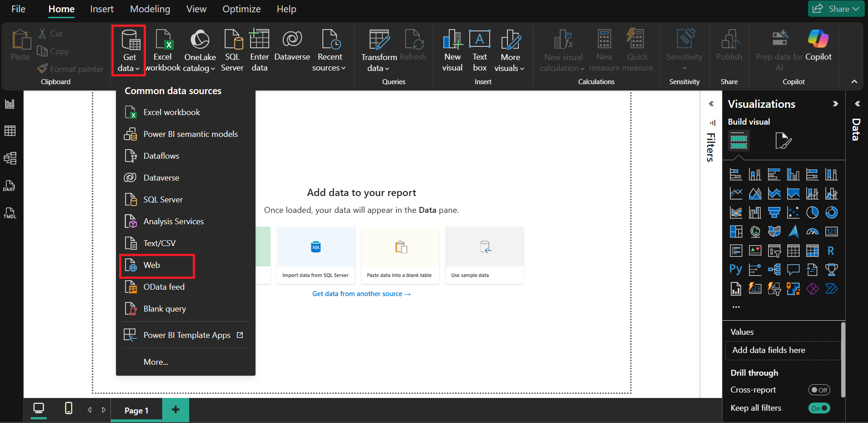This screenshot has height=423, width=868.
Task: Click the Use sample data card
Action: [x=485, y=255]
